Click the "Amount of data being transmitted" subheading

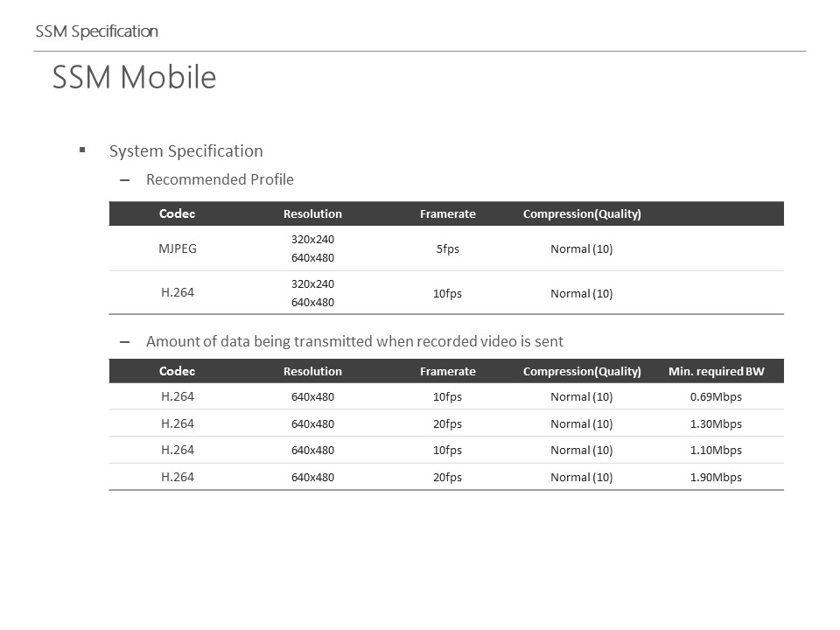click(x=354, y=342)
